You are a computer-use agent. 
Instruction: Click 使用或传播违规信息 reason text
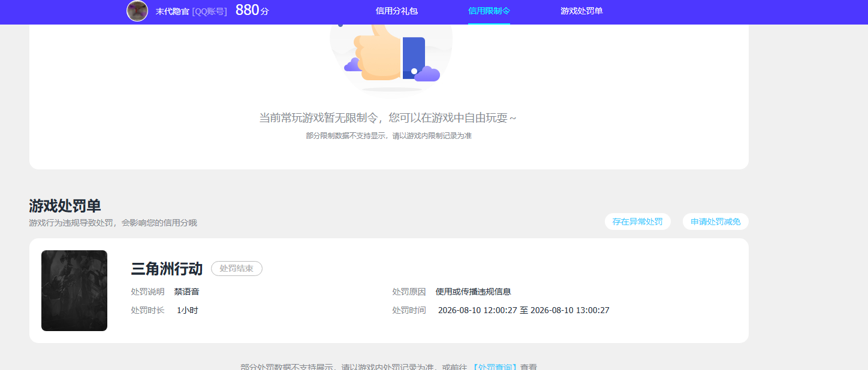coord(474,292)
